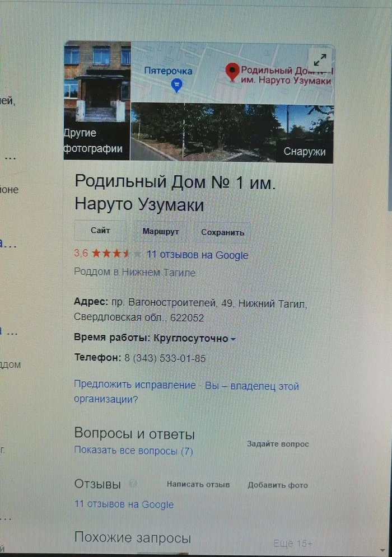392x557 pixels.
Task: Click the red map pin marker
Action: click(x=232, y=72)
